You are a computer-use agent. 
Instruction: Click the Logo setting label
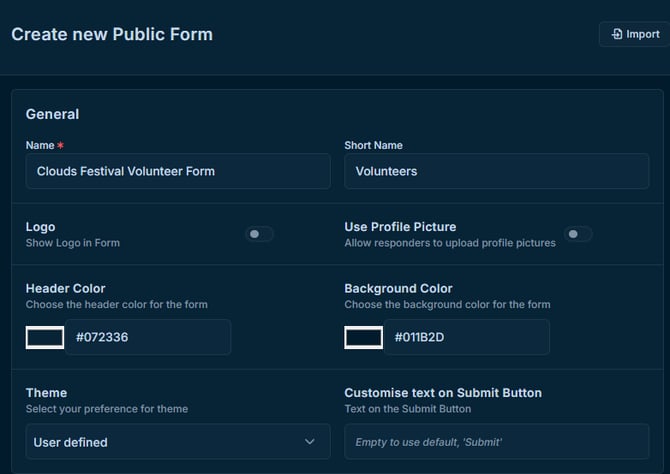click(x=40, y=227)
